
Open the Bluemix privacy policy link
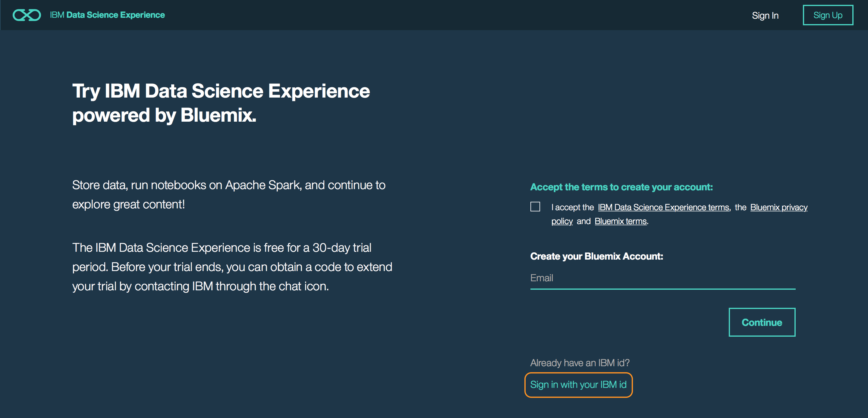pyautogui.click(x=778, y=207)
